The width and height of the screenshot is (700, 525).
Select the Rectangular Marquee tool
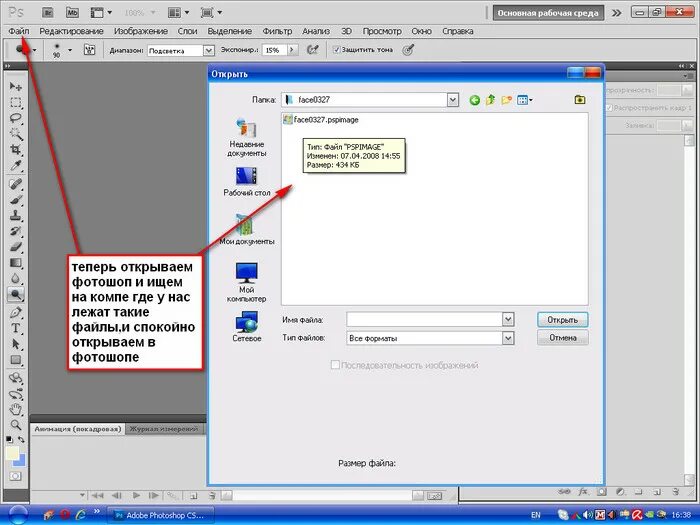[x=16, y=103]
